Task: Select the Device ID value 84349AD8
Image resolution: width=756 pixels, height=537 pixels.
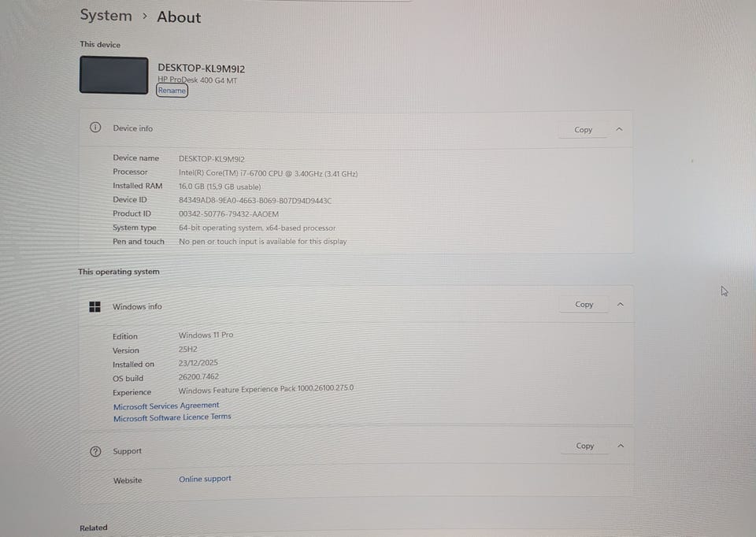Action: click(255, 201)
